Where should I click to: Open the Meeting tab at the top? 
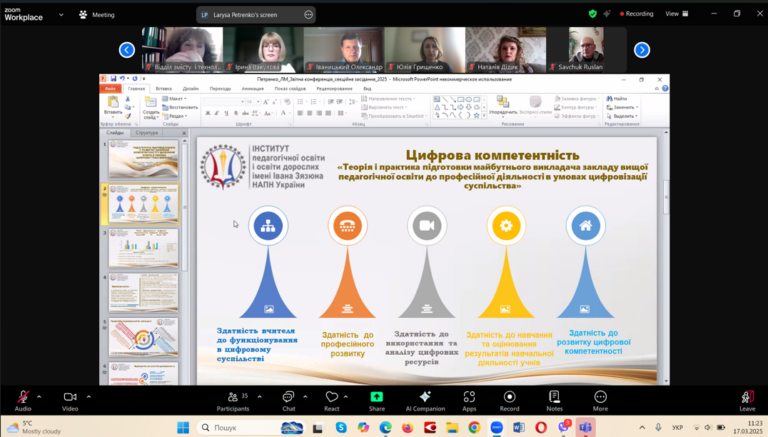(97, 15)
